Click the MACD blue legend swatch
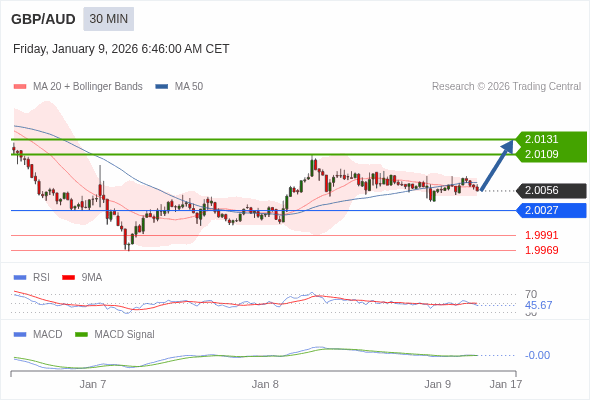Viewport: 590px width, 400px height. (x=20, y=335)
